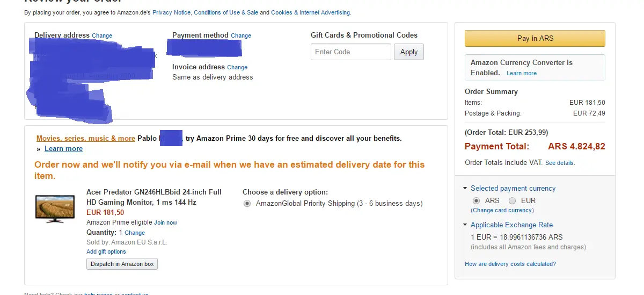Viewport: 644px width, 295px height.
Task: Change the delivery address
Action: 102,36
